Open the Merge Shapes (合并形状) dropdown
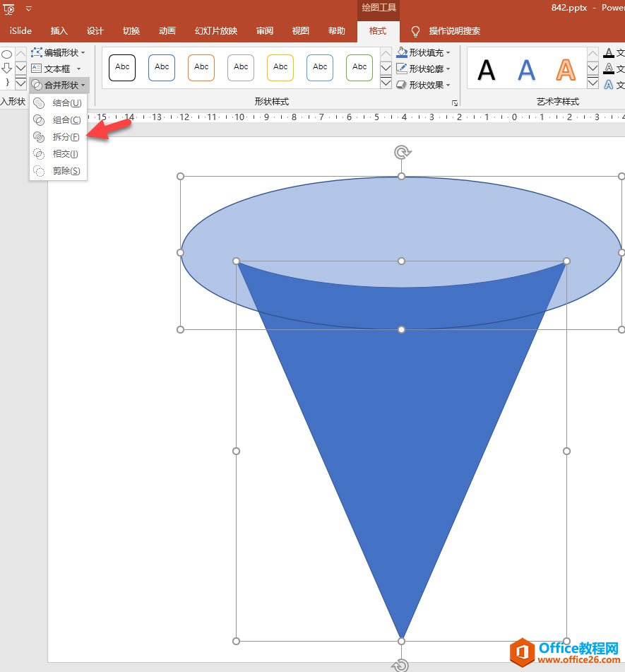 point(59,85)
